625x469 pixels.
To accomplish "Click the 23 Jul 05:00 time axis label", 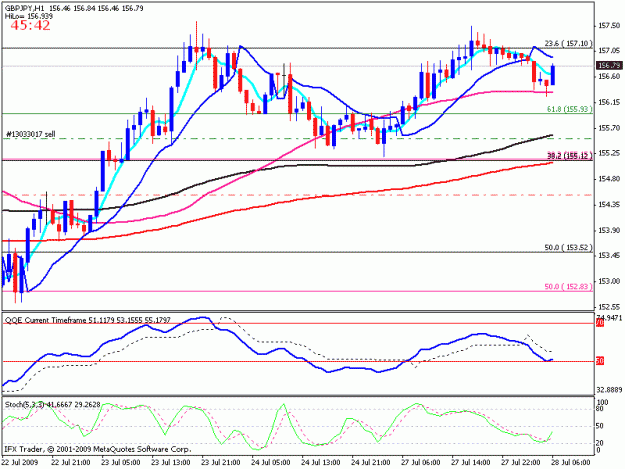I will (121, 462).
